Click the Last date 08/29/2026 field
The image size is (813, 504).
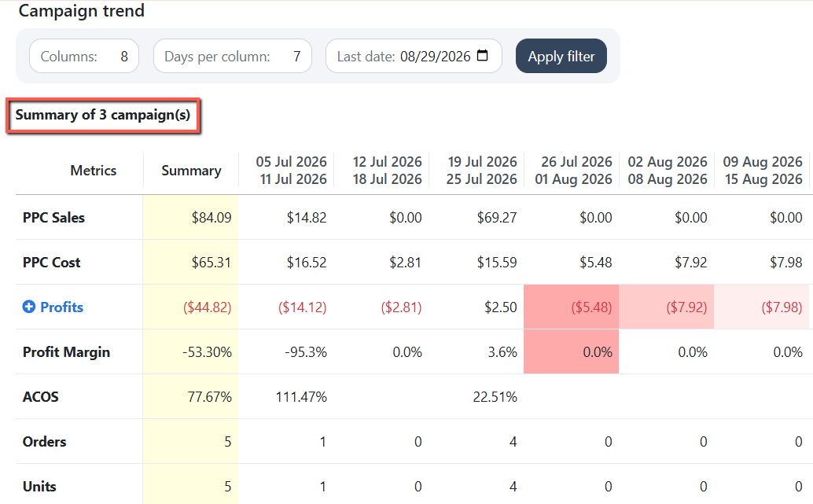[x=414, y=56]
